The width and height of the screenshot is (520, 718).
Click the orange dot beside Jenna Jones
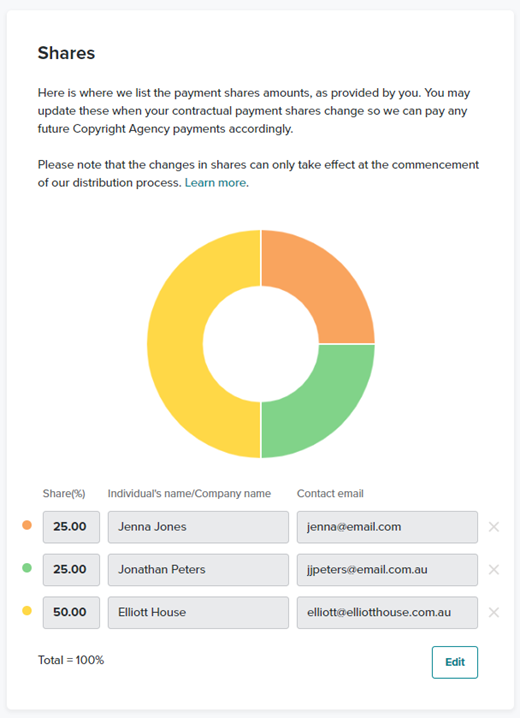tap(27, 525)
